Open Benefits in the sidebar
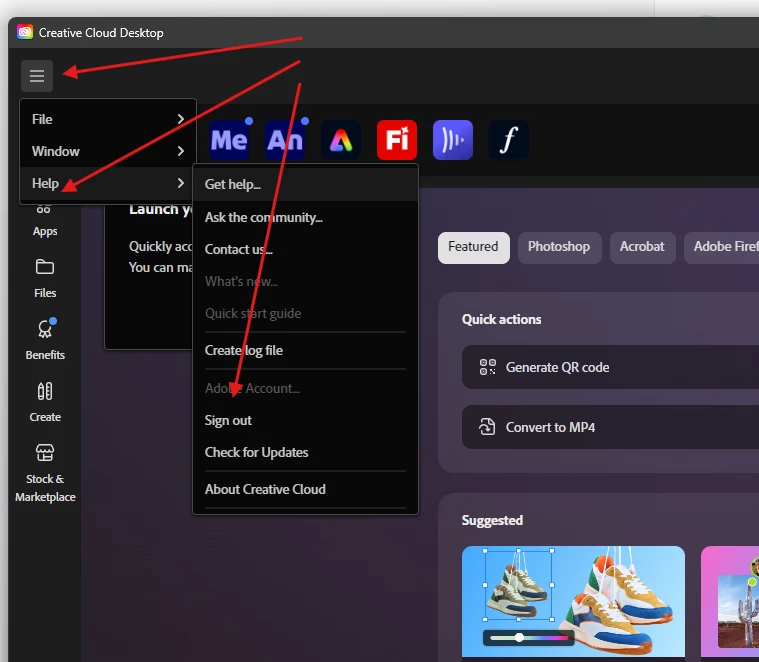Image resolution: width=759 pixels, height=662 pixels. coord(45,340)
